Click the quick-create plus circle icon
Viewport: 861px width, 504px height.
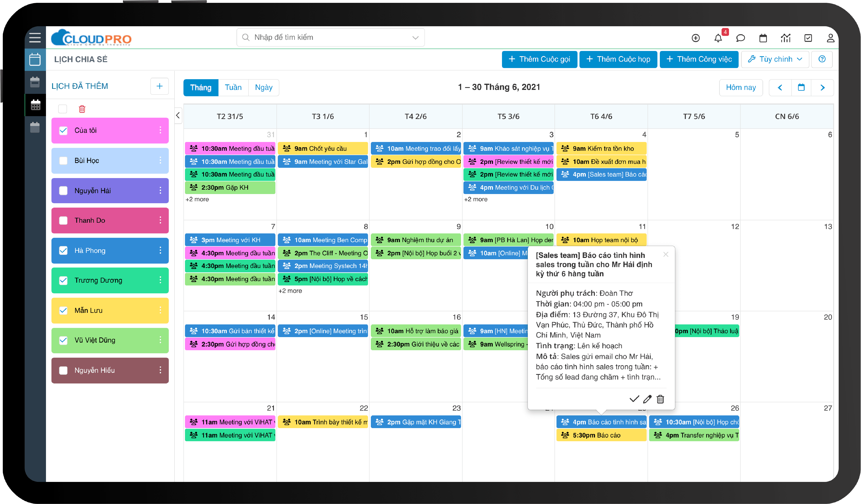(x=696, y=38)
